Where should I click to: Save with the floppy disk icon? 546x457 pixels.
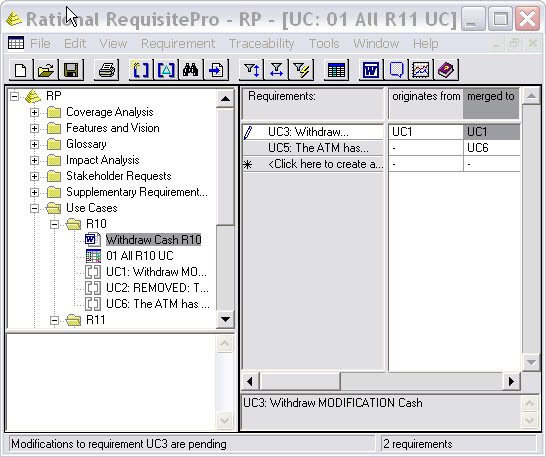click(x=71, y=70)
